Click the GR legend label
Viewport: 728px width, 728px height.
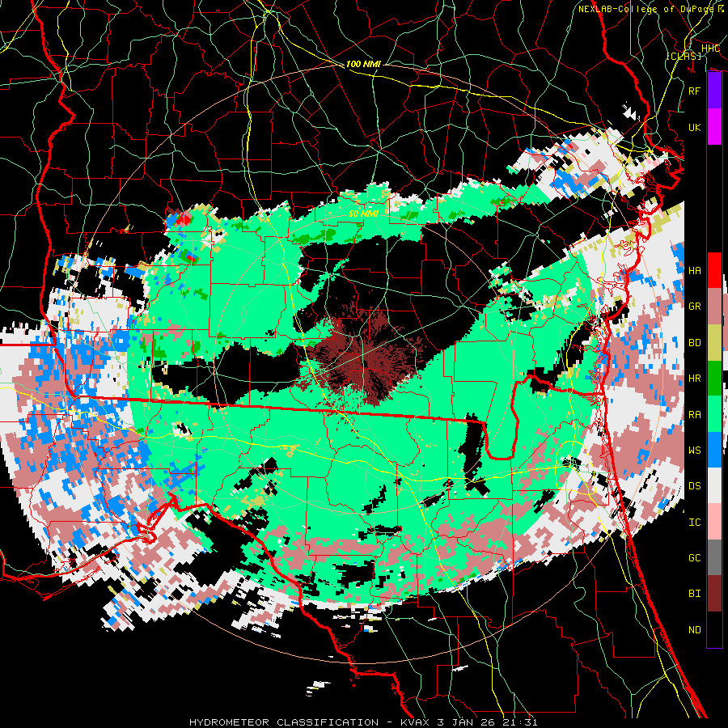[x=695, y=307]
